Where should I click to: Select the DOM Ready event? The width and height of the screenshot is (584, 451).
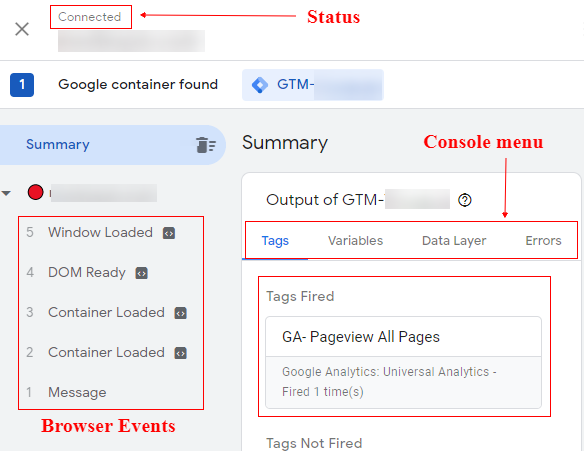tap(86, 272)
